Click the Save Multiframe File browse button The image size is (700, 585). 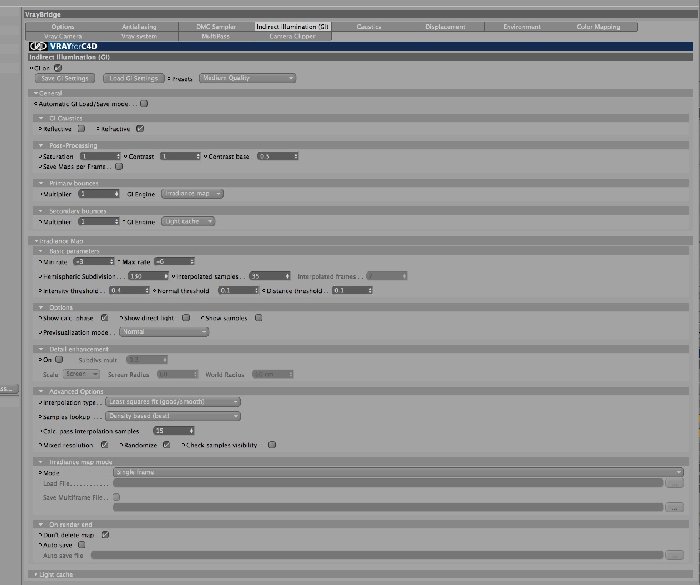click(x=674, y=507)
